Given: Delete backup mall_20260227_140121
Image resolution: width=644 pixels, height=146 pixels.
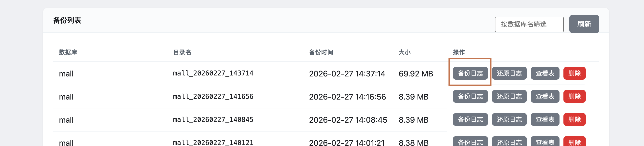Looking at the screenshot, I should (574, 142).
